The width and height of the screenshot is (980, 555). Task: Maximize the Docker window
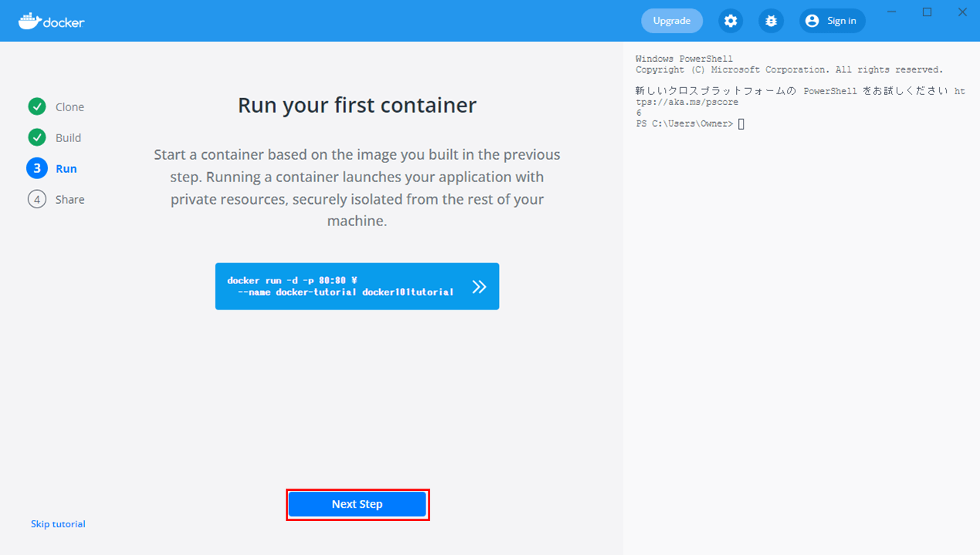pos(927,12)
